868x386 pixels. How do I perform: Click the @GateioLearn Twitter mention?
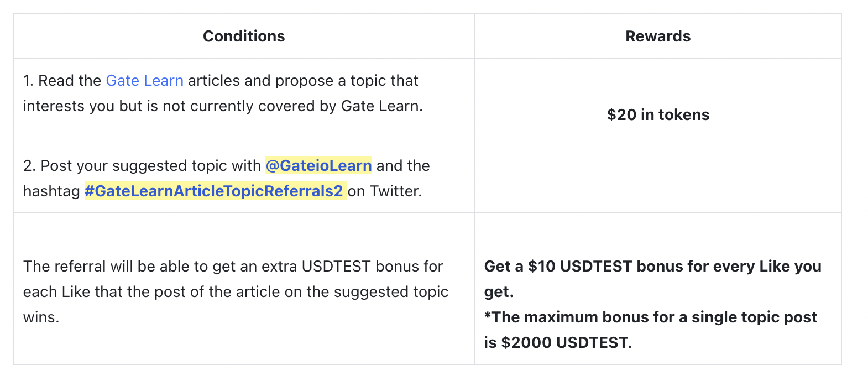coord(318,166)
